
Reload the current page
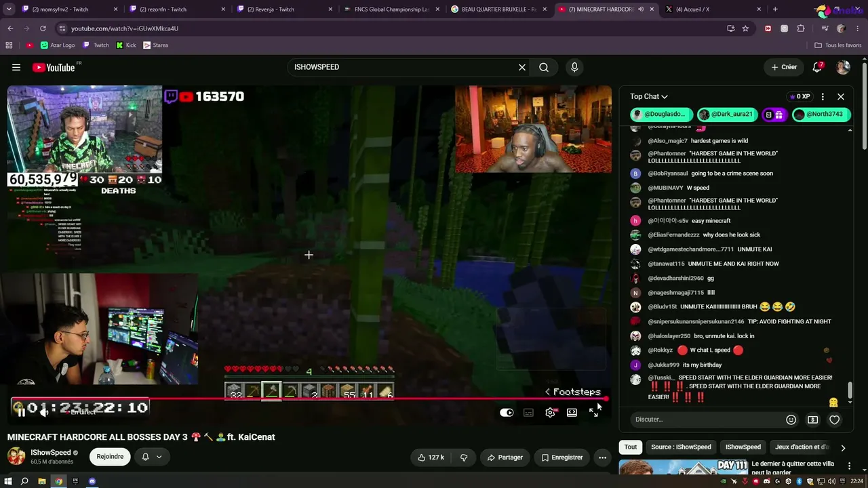43,28
